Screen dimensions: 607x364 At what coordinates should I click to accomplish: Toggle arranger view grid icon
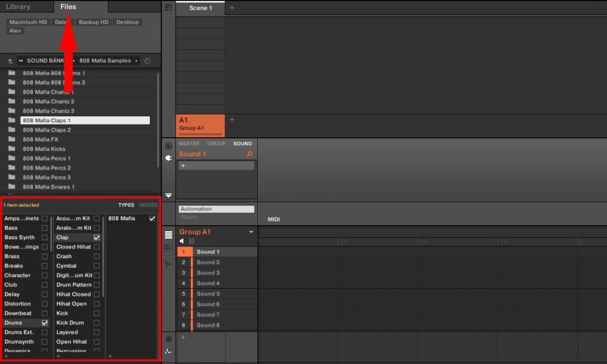tap(168, 7)
